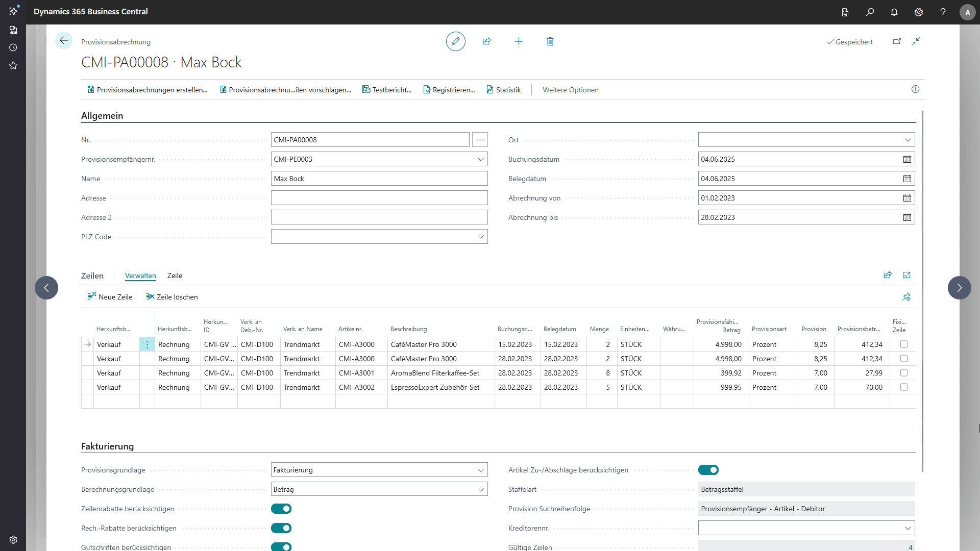Click the back arrow button
This screenshot has width=980, height=551.
(64, 41)
